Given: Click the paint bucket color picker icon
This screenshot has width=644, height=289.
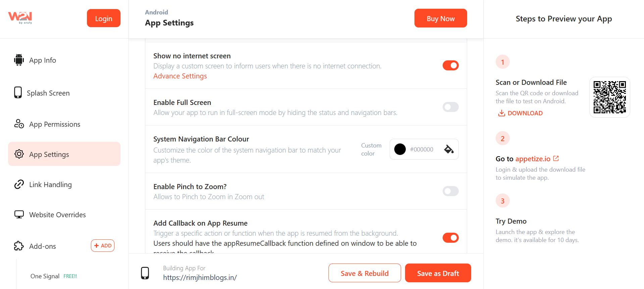Looking at the screenshot, I should [449, 149].
